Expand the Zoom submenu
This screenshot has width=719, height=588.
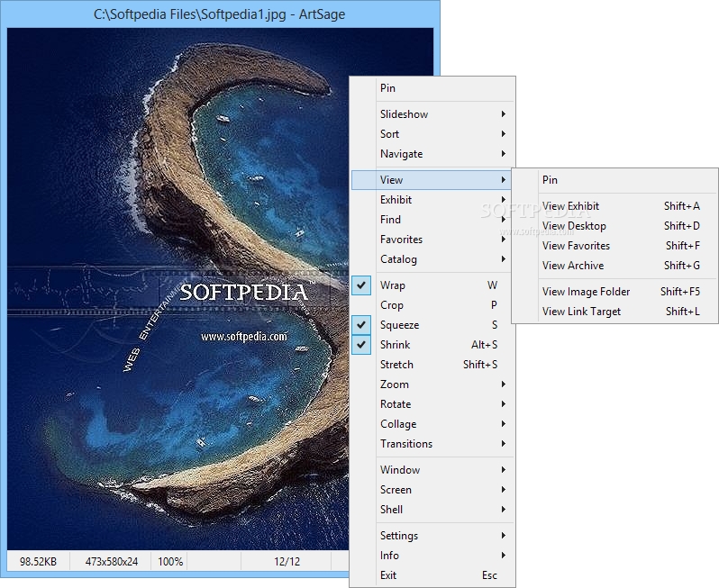point(432,384)
